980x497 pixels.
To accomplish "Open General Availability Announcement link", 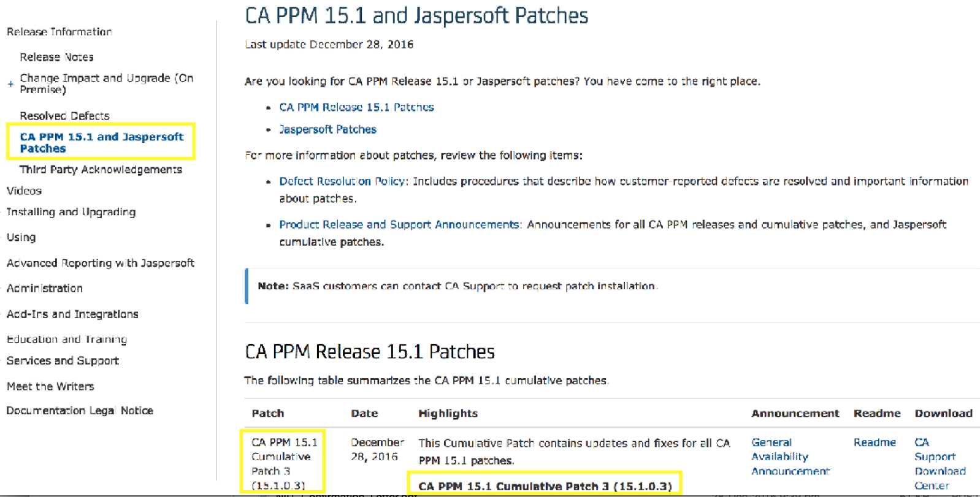I will (x=791, y=457).
